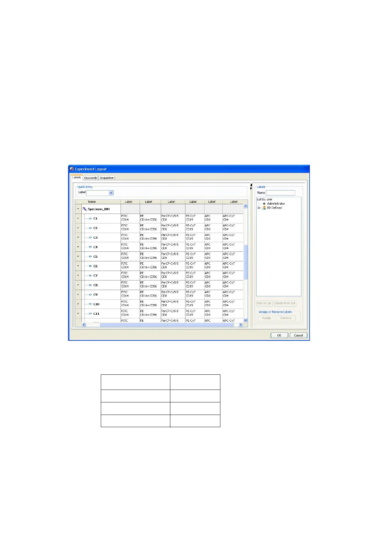392x555 pixels.
Task: Click the Remove button
Action: click(x=286, y=318)
